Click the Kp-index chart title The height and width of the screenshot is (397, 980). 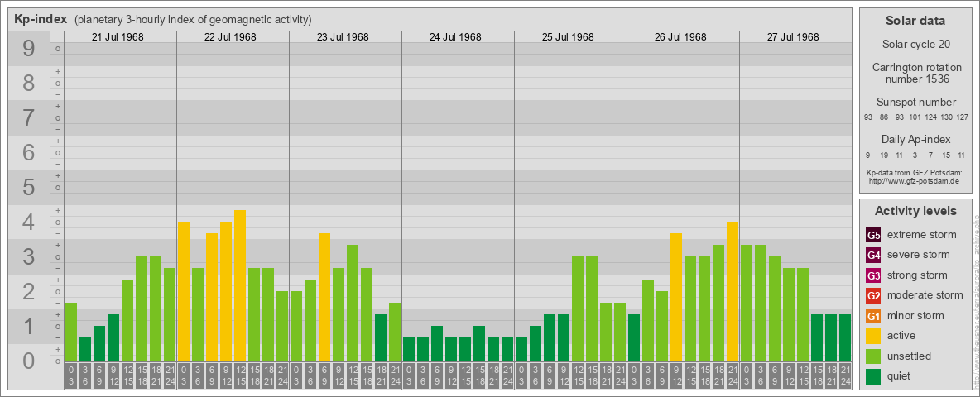(x=41, y=19)
